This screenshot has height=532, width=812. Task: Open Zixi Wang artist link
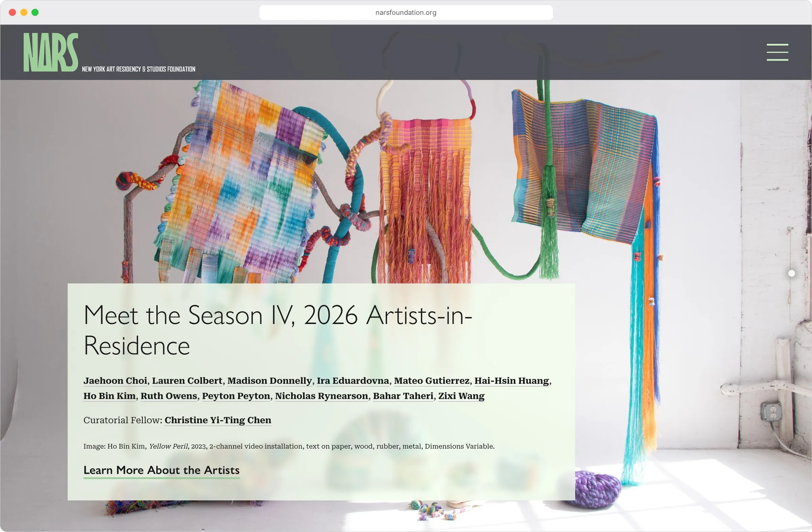pos(461,396)
